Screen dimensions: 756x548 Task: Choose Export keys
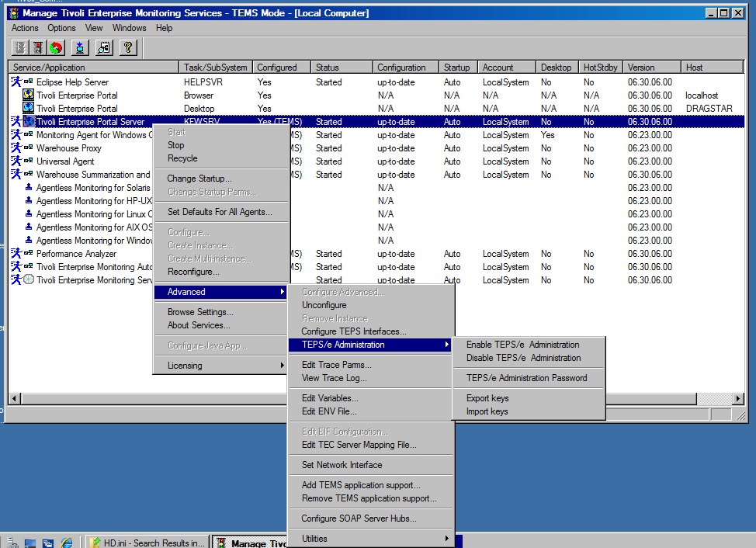529,398
